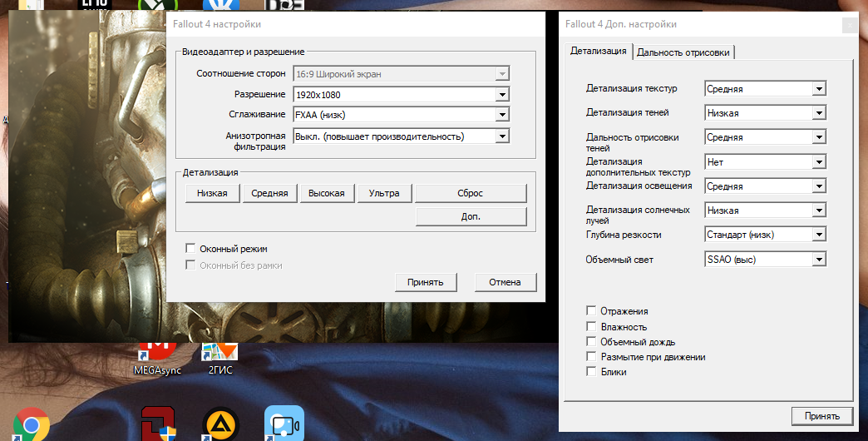Open the blue screen recorder desktop icon
868x441 pixels.
[x=283, y=424]
